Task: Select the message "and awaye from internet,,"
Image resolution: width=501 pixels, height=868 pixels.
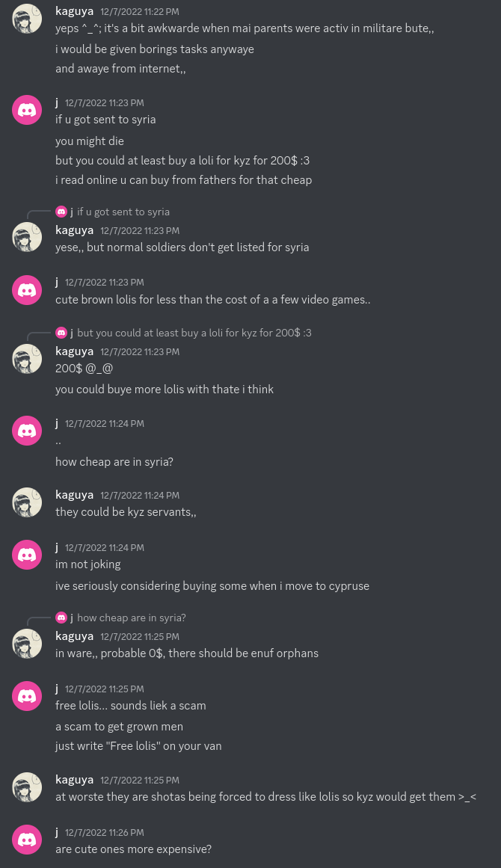Action: 120,69
